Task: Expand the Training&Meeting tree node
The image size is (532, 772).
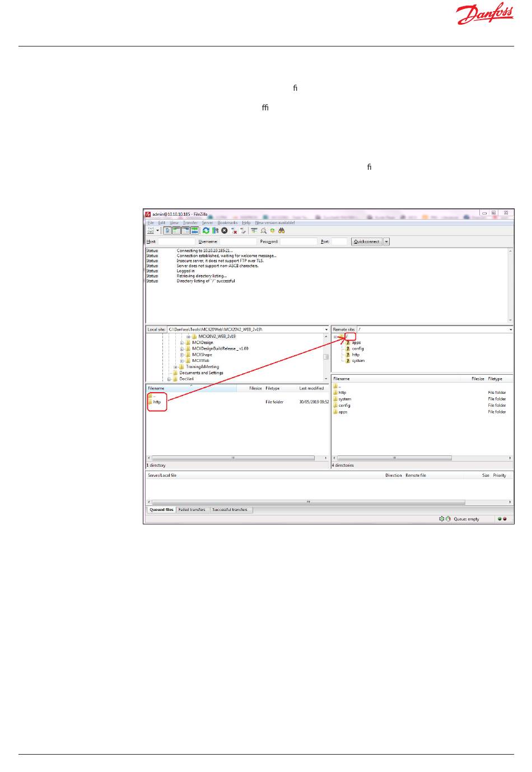Action: pos(176,367)
